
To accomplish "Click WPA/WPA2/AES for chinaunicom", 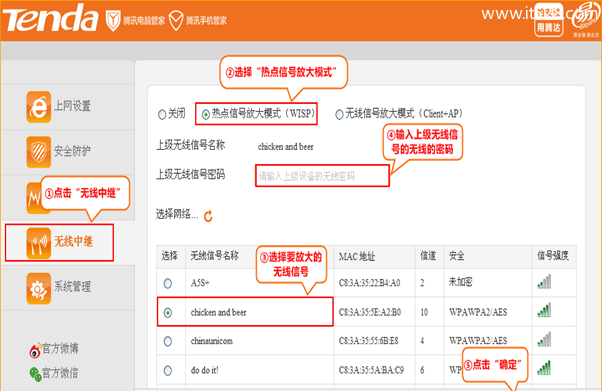I will [478, 341].
